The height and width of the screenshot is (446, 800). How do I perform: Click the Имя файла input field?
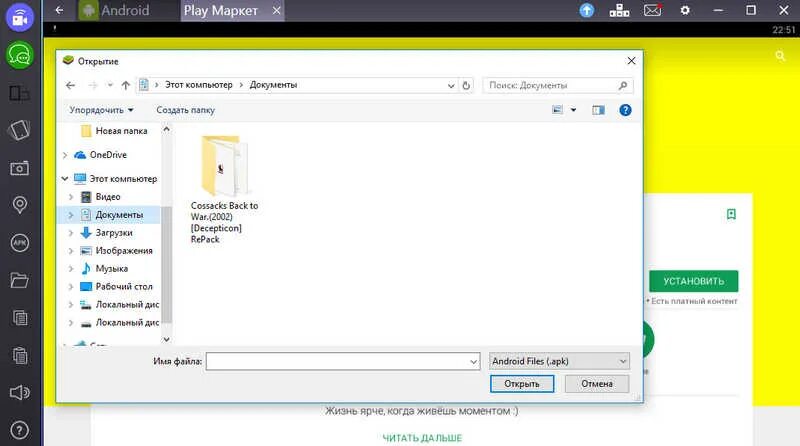coord(342,362)
